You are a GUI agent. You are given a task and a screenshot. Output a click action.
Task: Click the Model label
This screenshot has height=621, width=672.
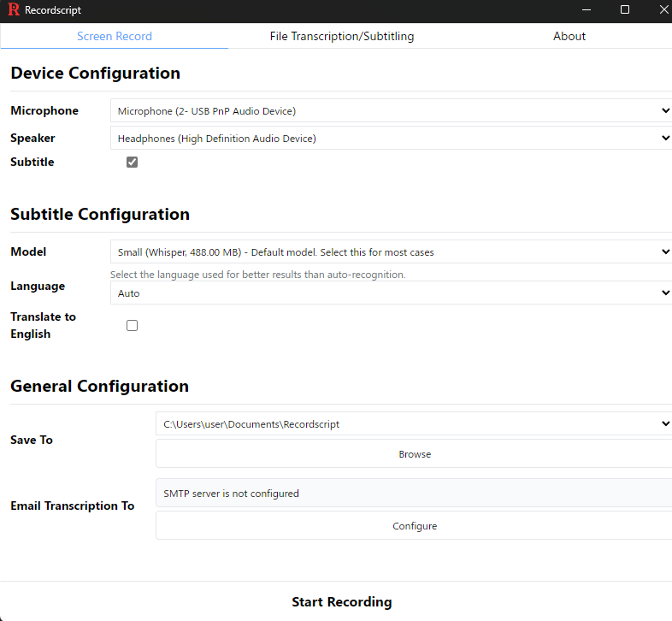click(28, 251)
